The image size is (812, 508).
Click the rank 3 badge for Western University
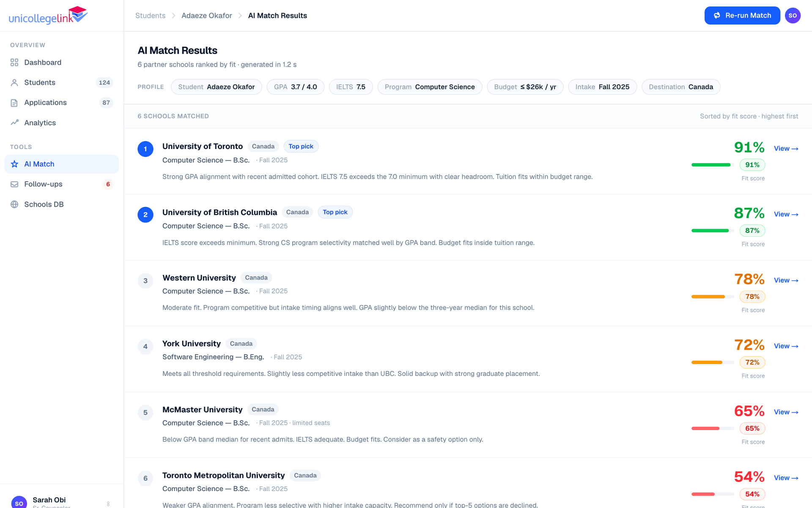[145, 281]
